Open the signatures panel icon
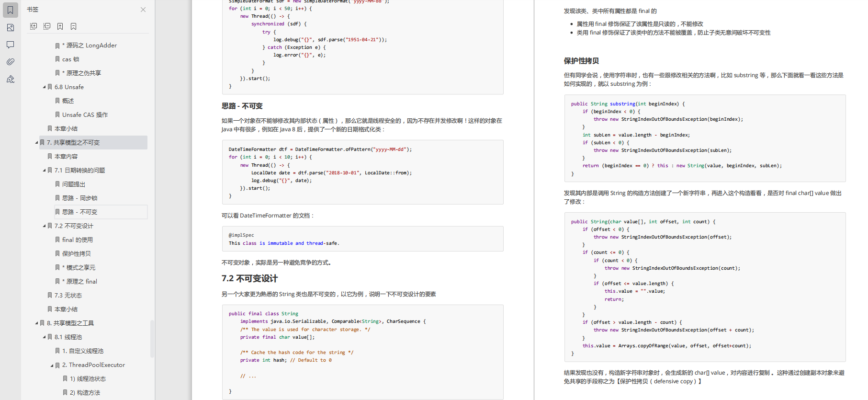The image size is (868, 400). [x=10, y=79]
